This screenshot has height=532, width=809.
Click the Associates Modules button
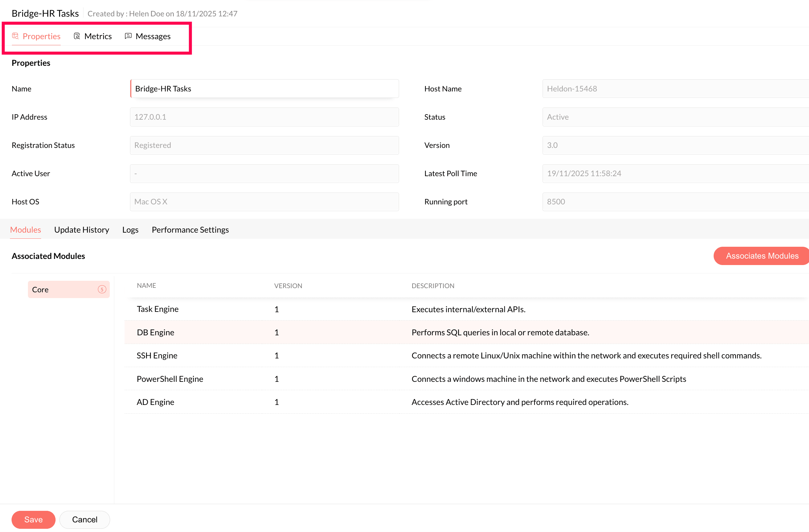(x=761, y=256)
